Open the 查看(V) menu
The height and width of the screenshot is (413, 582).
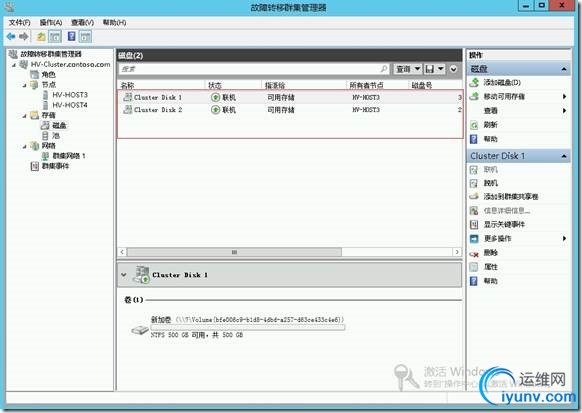pyautogui.click(x=82, y=23)
